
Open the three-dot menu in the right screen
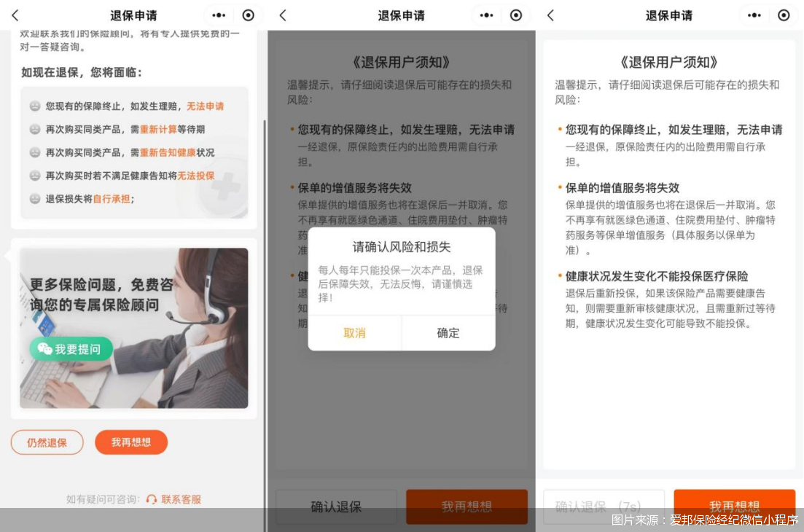[754, 15]
